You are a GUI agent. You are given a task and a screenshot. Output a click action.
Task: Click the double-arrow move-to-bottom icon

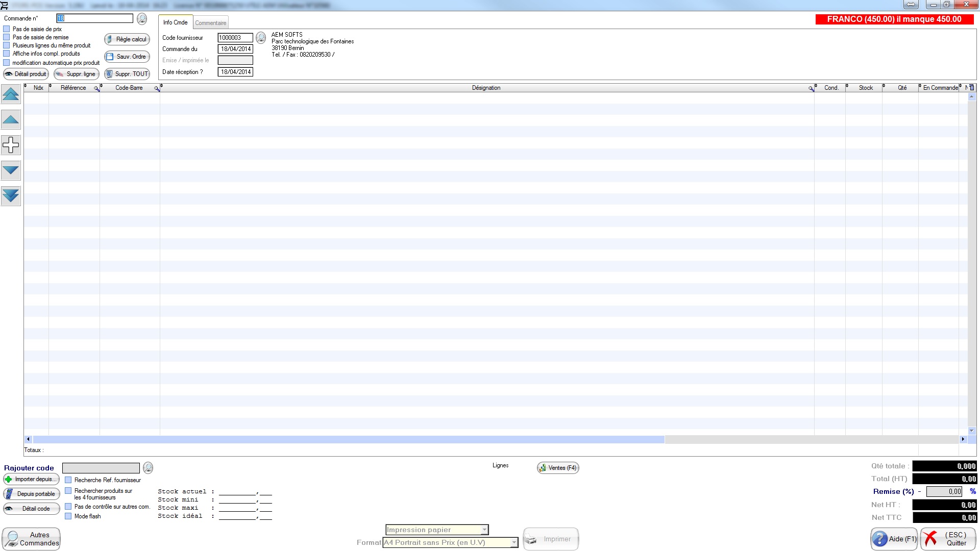11,195
